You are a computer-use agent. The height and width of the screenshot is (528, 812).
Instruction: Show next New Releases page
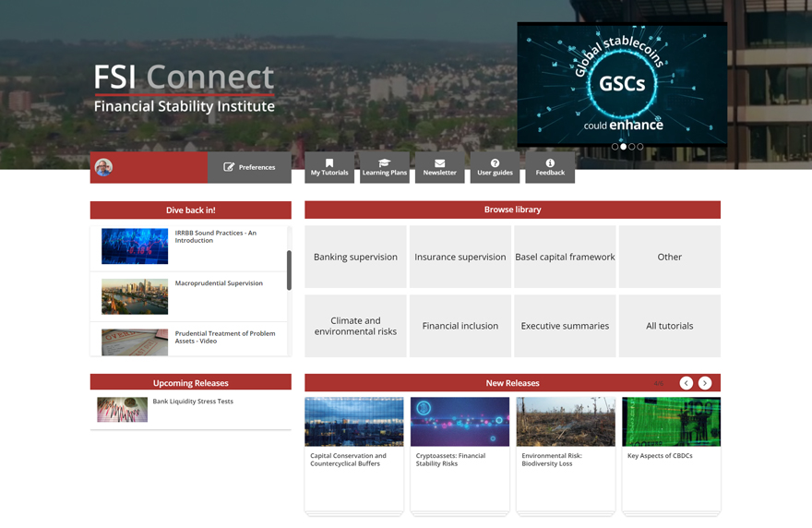[705, 383]
